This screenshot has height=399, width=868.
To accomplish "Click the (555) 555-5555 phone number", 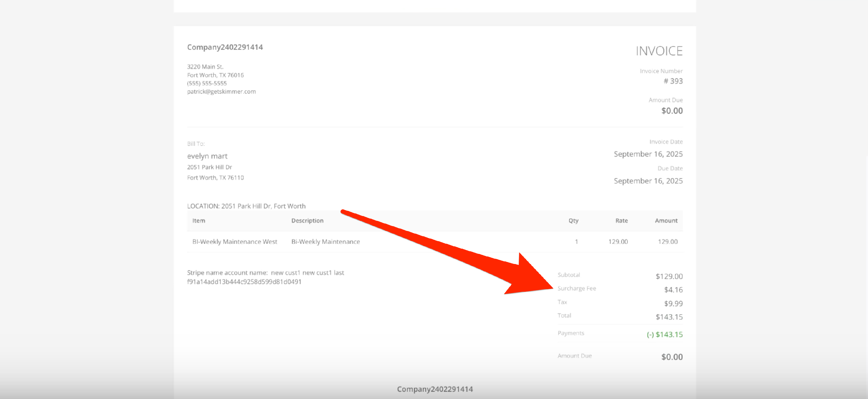I will pyautogui.click(x=207, y=83).
